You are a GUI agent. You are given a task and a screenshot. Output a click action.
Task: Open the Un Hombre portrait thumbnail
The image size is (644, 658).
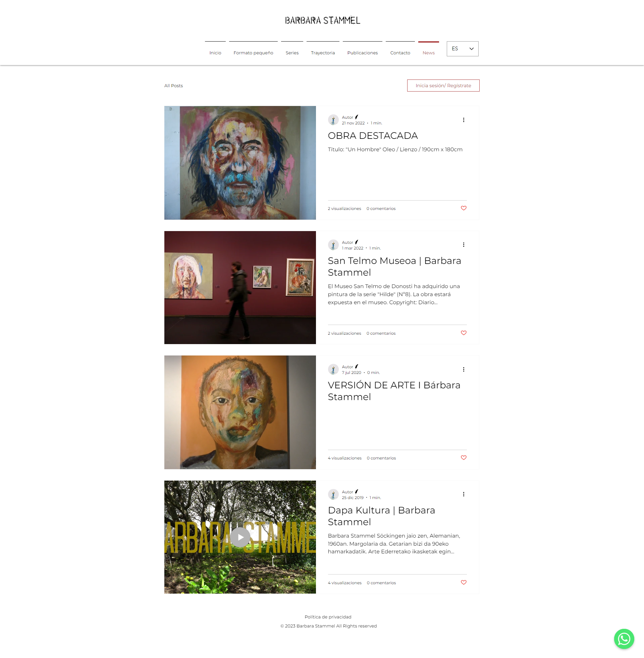(240, 163)
